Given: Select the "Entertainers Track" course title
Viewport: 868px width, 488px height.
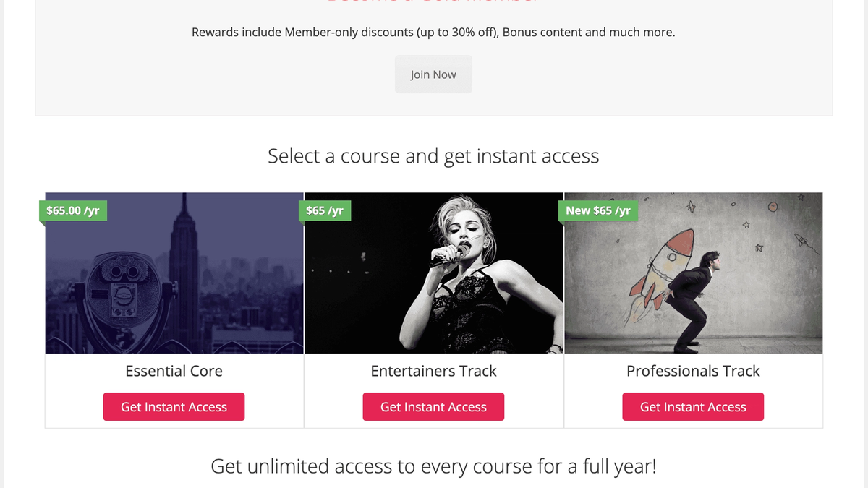Looking at the screenshot, I should coord(433,371).
